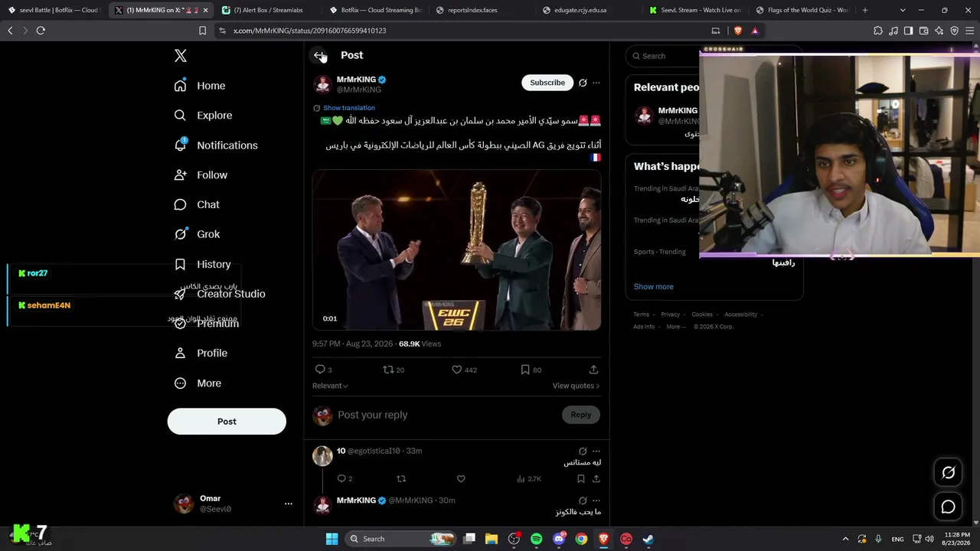
Task: Repost the reply by egotistical10
Action: tap(401, 479)
